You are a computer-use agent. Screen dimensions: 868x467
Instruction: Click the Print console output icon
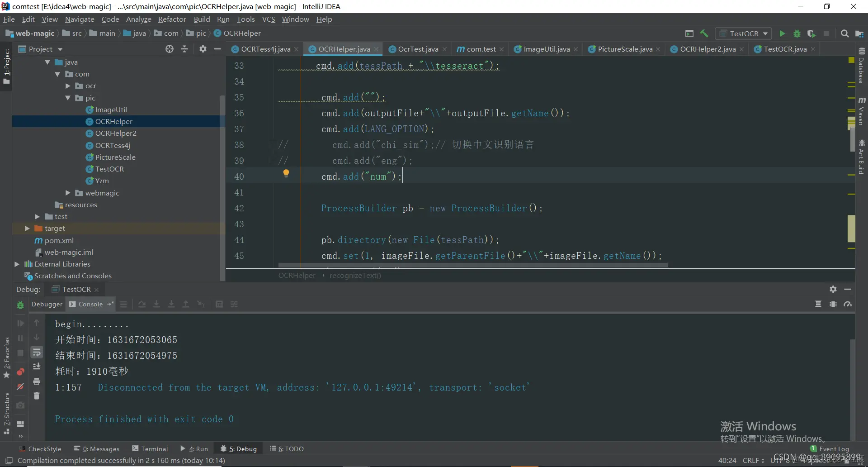(x=37, y=381)
